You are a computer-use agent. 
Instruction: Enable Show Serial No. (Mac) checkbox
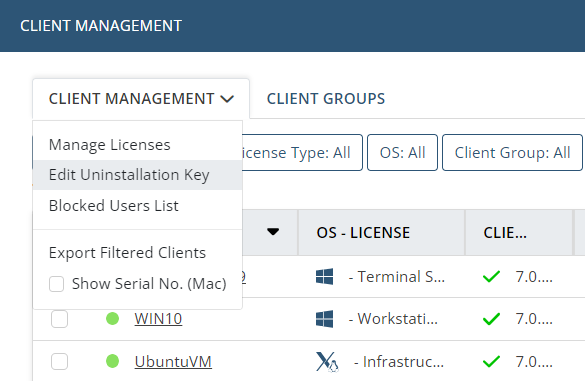56,284
